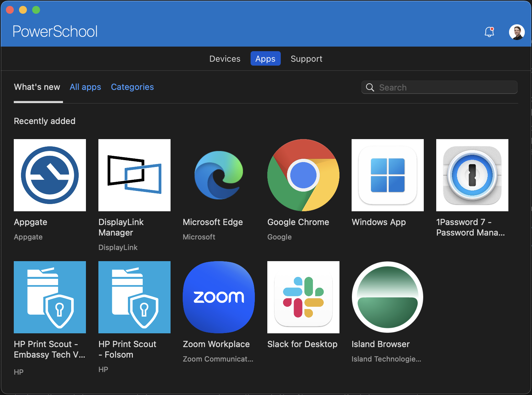Screen dimensions: 532x395
Task: Click the search magnifier icon
Action: point(370,87)
